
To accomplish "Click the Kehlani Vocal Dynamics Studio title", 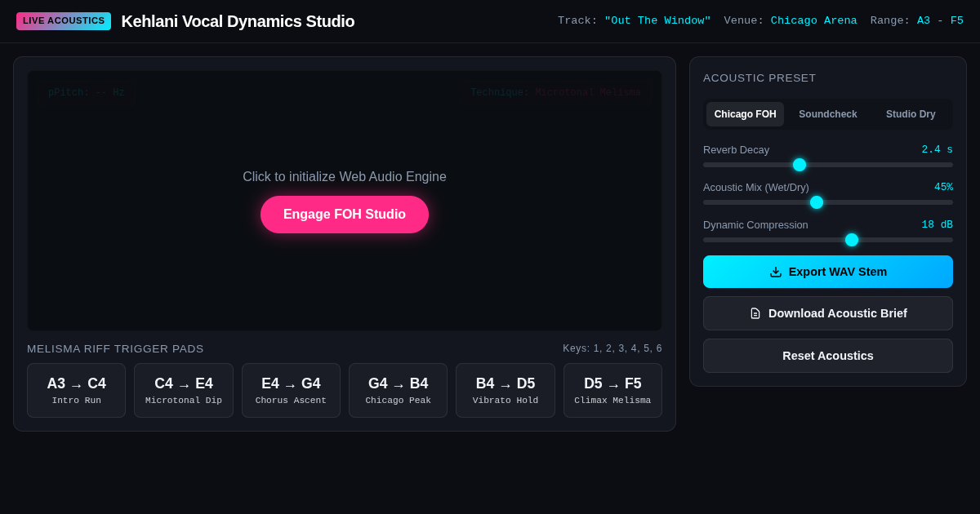I will pyautogui.click(x=238, y=21).
